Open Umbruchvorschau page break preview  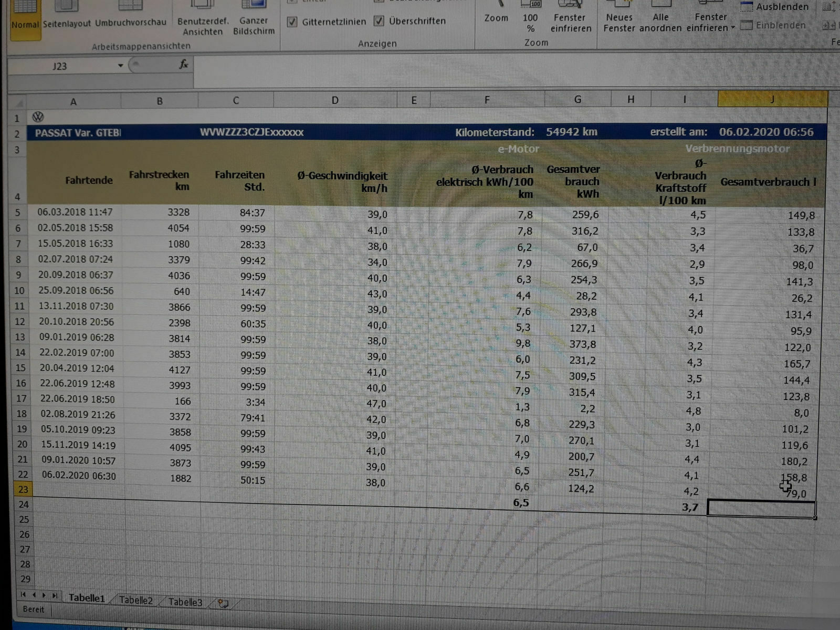click(130, 21)
